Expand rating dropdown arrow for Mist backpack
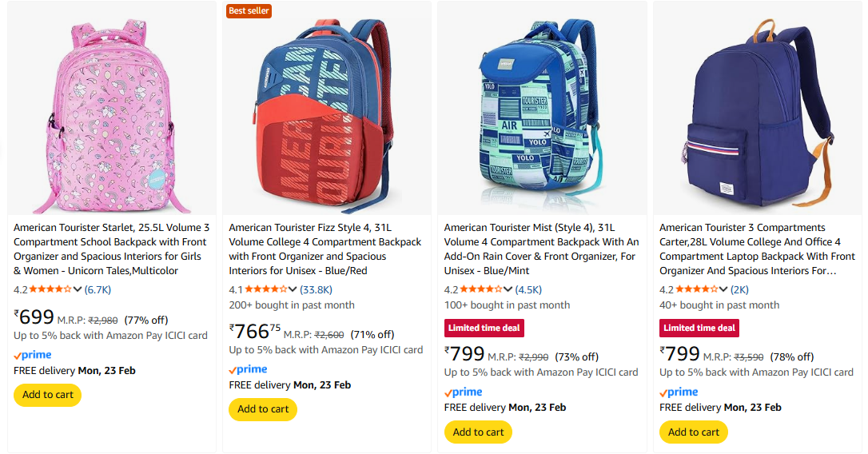868x454 pixels. click(508, 289)
